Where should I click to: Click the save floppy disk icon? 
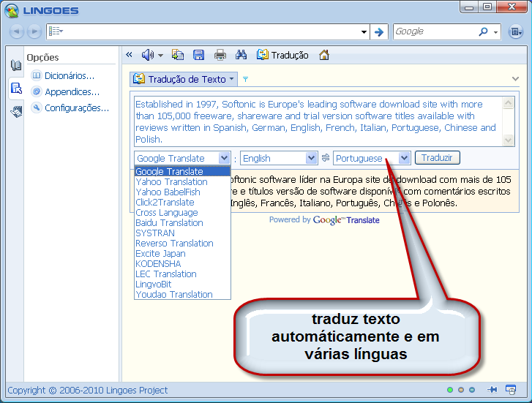coord(198,55)
